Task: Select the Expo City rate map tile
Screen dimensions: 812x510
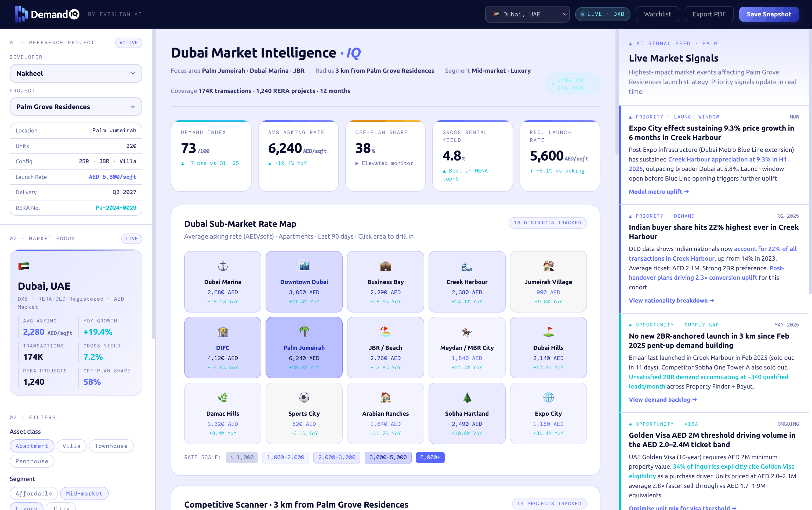Action: click(x=548, y=413)
